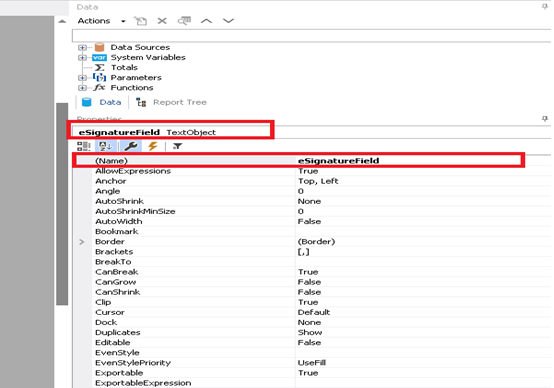This screenshot has width=554, height=388.
Task: Click the Data Sources database icon
Action: coord(100,47)
